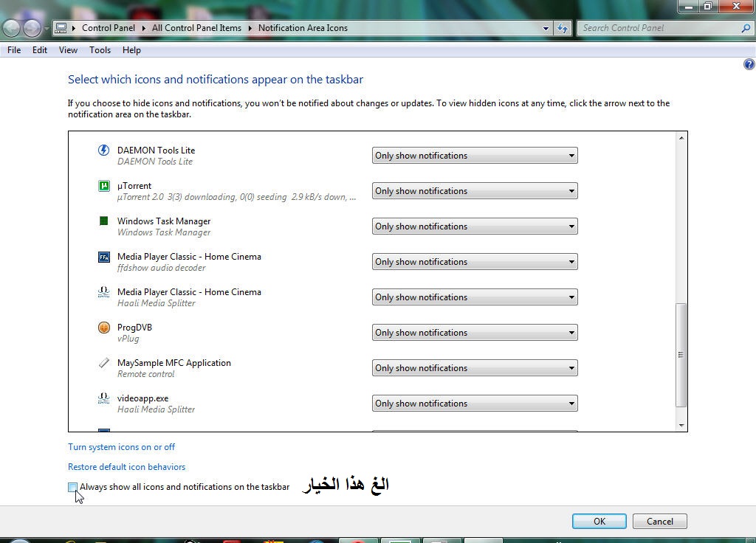
Task: Click Haali Media Splitter icon beside Media Player Classic
Action: (103, 292)
